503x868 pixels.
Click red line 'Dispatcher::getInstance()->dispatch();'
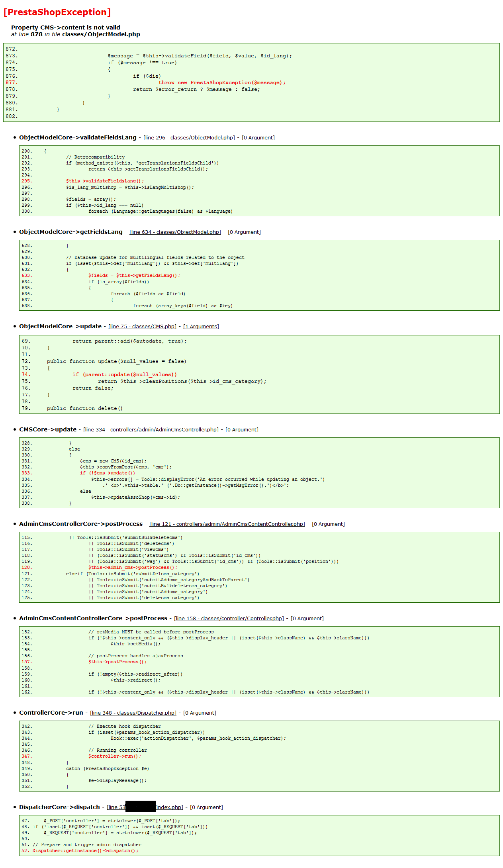85,851
